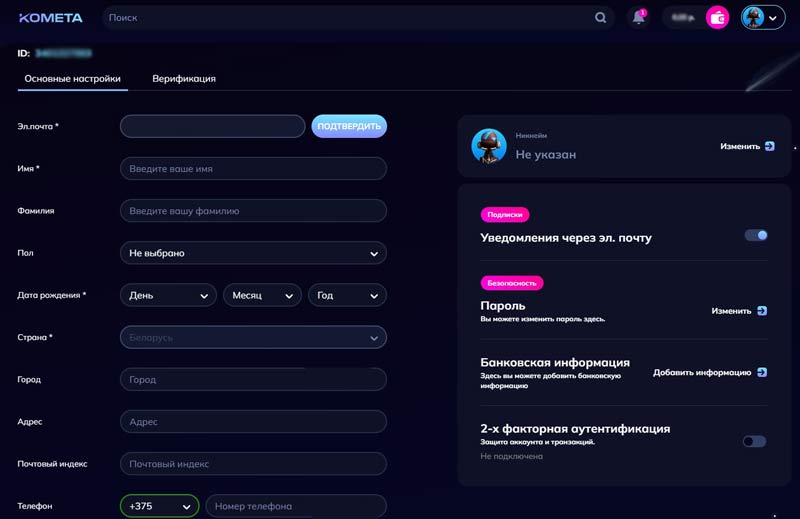
Task: Open the pink wallet icon
Action: pyautogui.click(x=717, y=17)
